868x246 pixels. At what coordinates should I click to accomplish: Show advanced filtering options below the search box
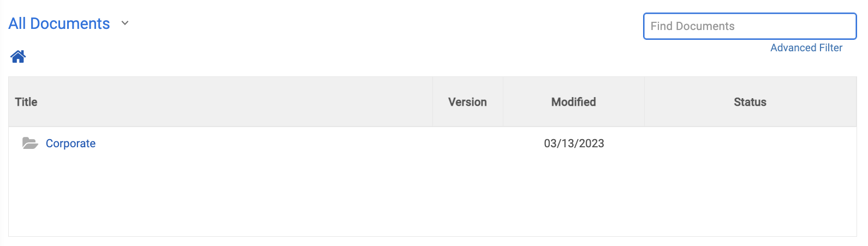click(x=806, y=48)
